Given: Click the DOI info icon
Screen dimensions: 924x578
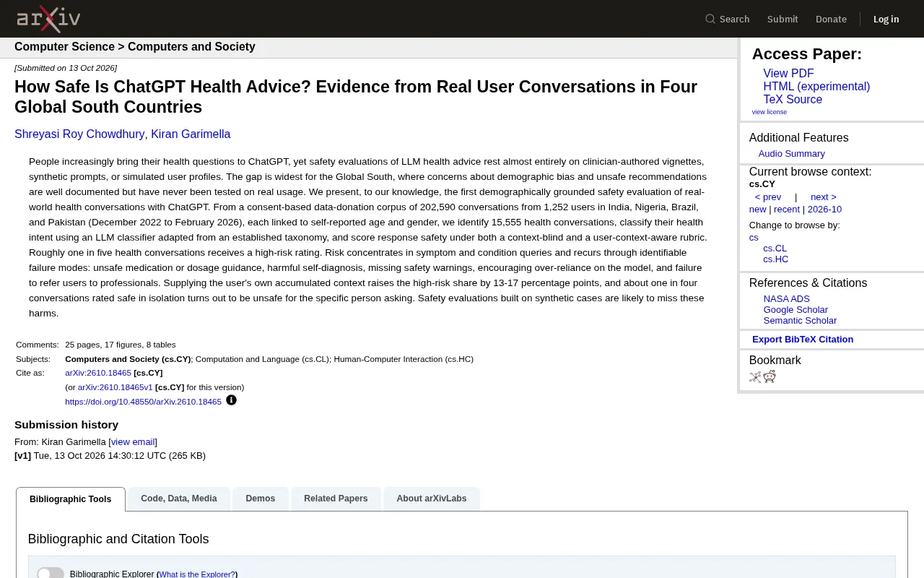Looking at the screenshot, I should pos(231,400).
